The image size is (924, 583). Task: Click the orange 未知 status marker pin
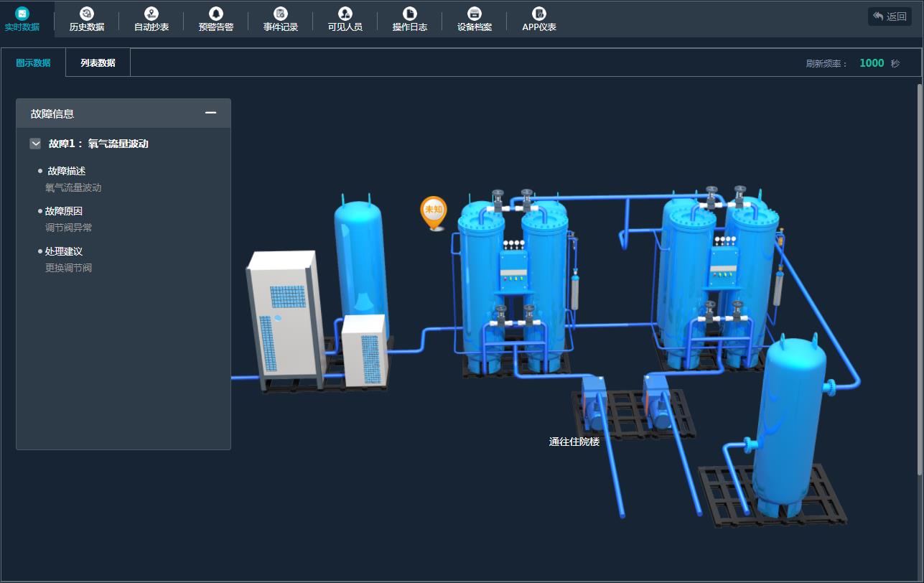pos(433,211)
